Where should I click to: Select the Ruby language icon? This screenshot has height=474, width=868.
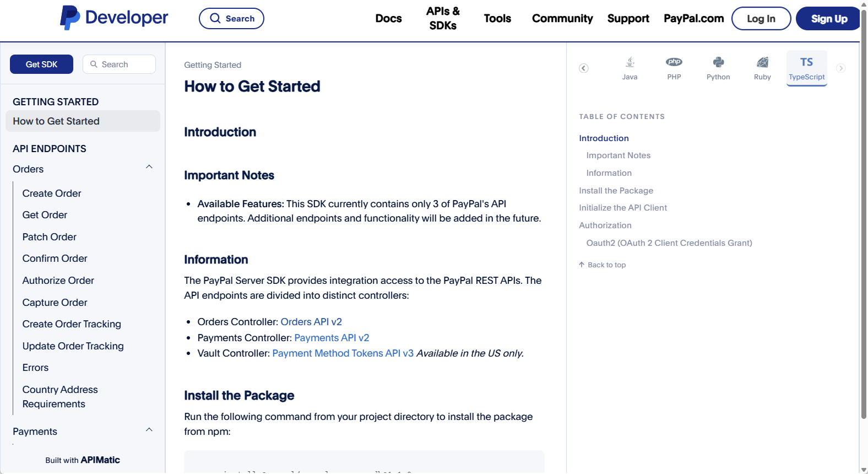pos(762,68)
